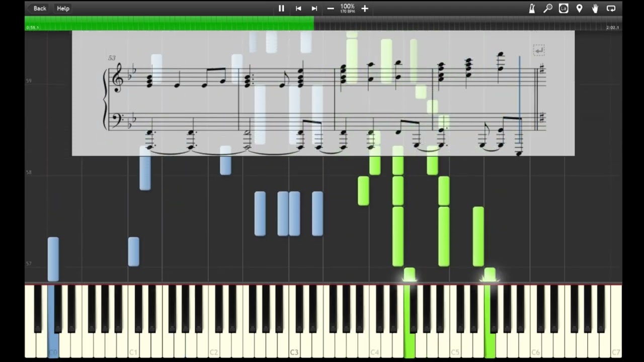
Task: Skip back with the previous button
Action: click(x=298, y=9)
